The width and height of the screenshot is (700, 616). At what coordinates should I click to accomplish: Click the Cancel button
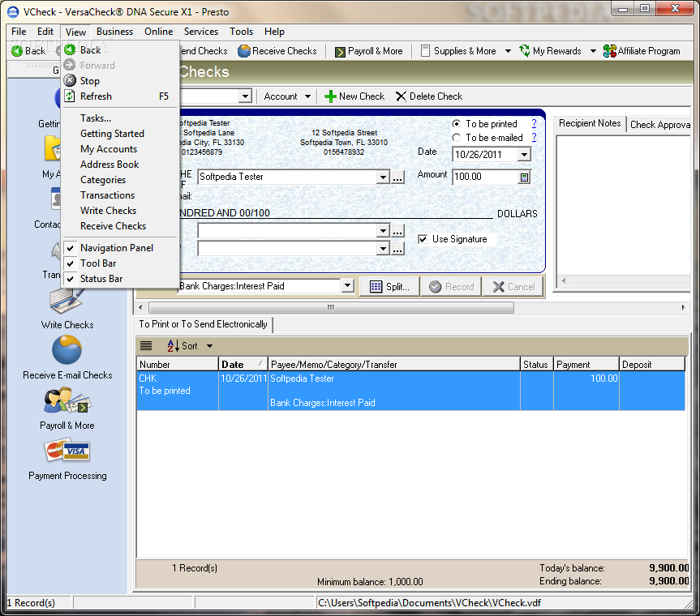[513, 286]
